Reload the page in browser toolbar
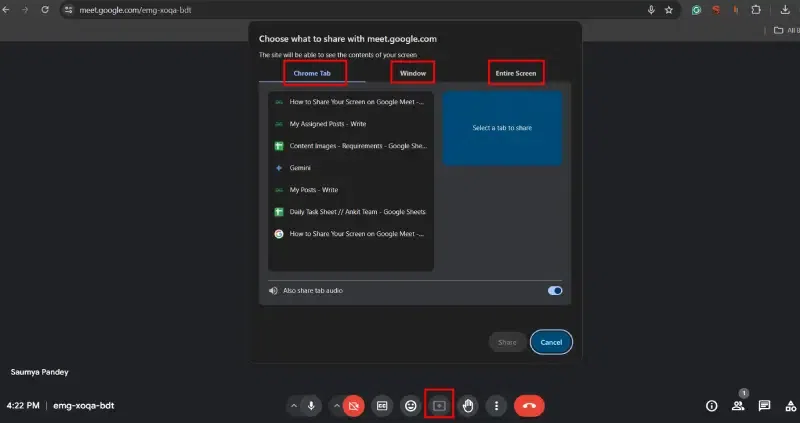 click(45, 10)
